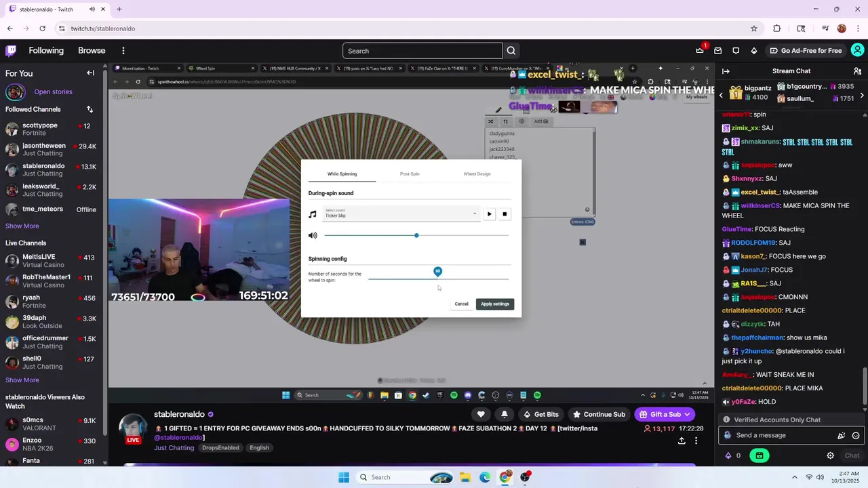Open Prime Loot crown icon with notification badge
This screenshot has width=868, height=488.
(x=700, y=50)
